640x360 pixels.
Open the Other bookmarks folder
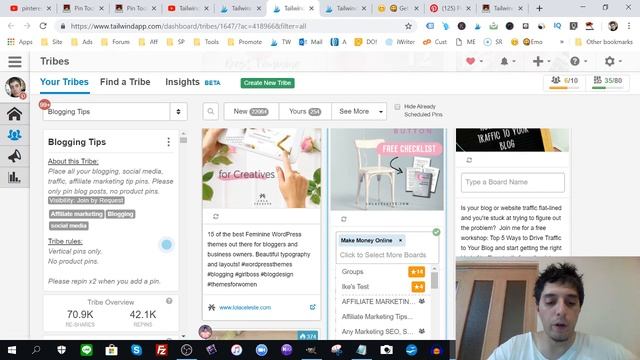(x=604, y=42)
